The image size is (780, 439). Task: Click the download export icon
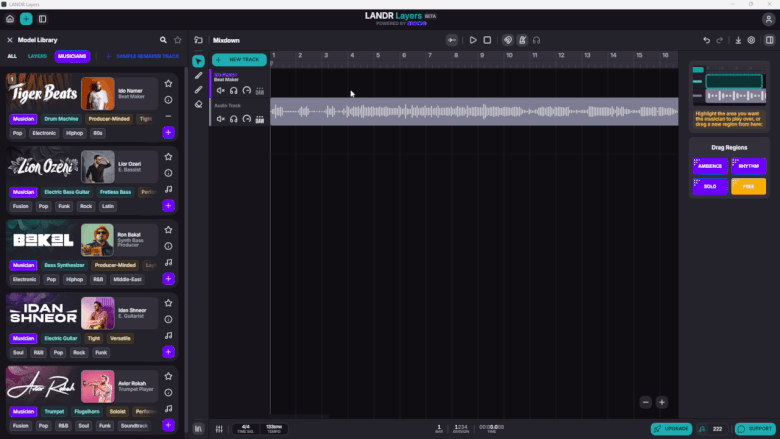tap(738, 40)
